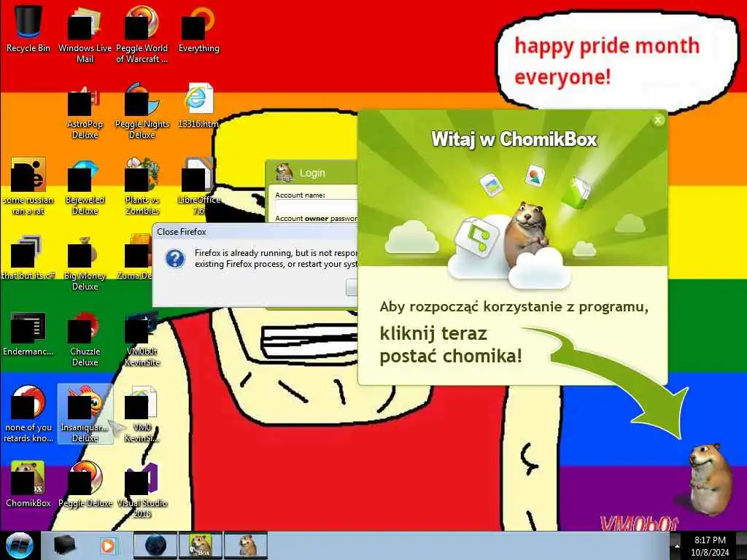Launch media player from taskbar

tap(108, 545)
